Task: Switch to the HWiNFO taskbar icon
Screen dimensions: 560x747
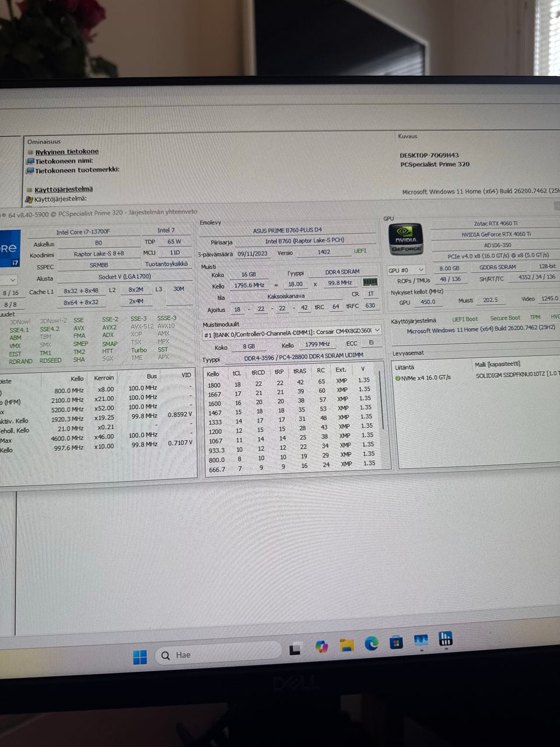Action: pyautogui.click(x=446, y=638)
